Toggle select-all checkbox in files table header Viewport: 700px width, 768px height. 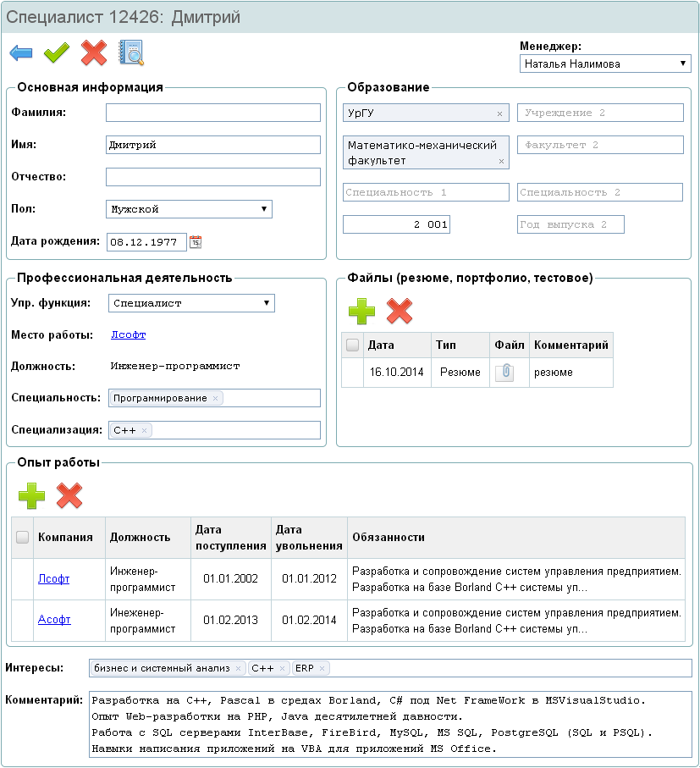[352, 345]
